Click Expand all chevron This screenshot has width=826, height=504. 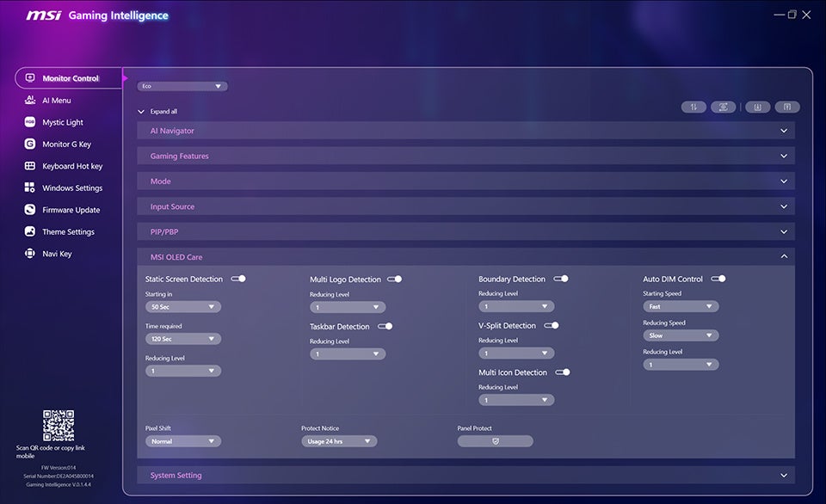[141, 111]
